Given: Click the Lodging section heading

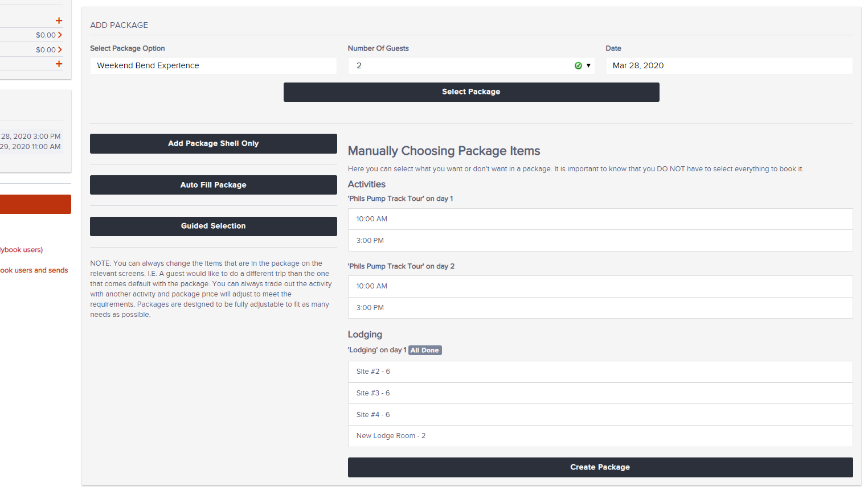Looking at the screenshot, I should (x=365, y=335).
